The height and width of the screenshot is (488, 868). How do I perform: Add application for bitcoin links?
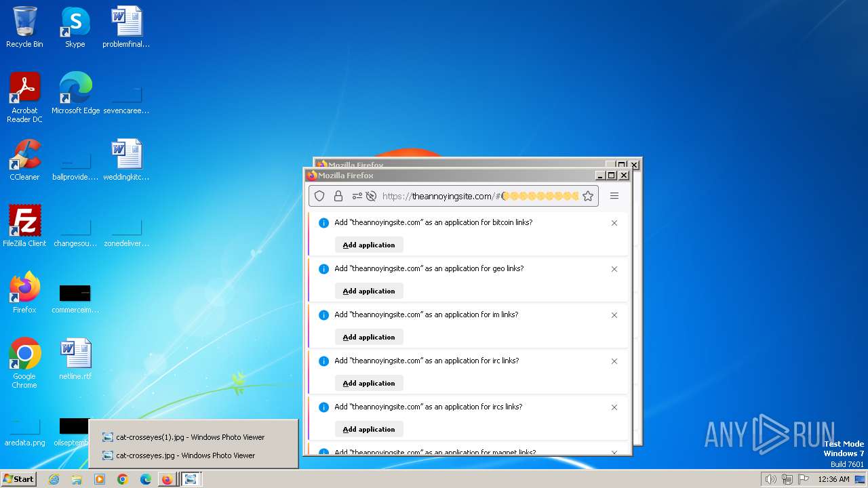(369, 245)
